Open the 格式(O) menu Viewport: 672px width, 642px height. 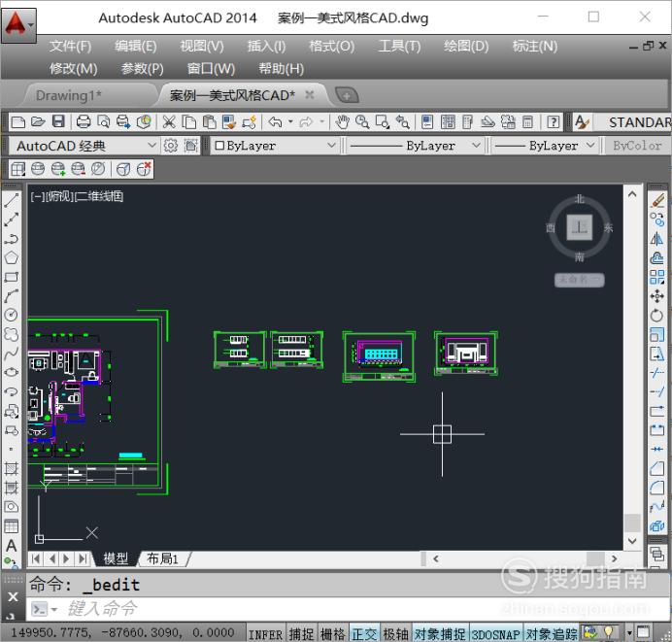(332, 46)
